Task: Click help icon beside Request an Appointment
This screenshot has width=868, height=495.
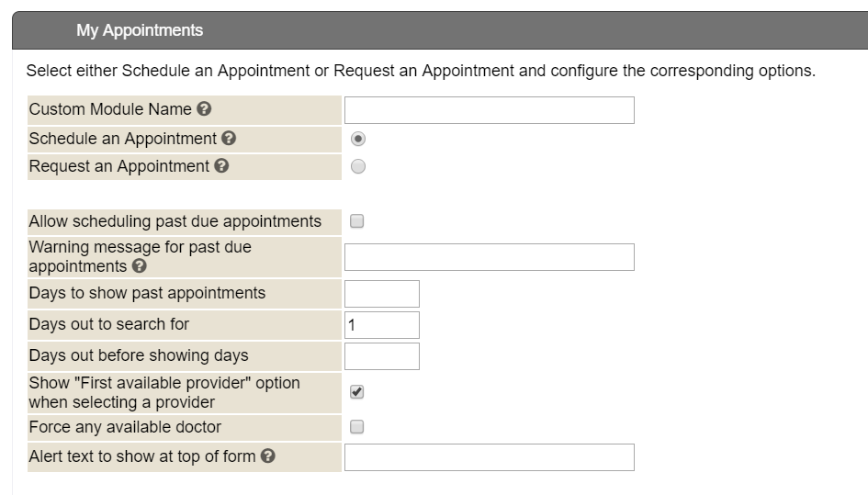Action: point(221,167)
